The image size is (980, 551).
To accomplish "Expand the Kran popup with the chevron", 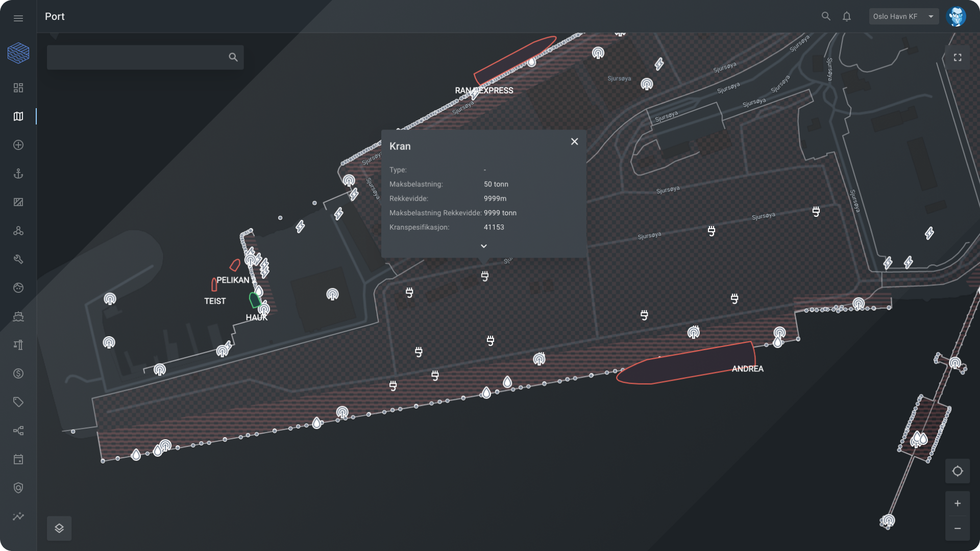I will [484, 246].
